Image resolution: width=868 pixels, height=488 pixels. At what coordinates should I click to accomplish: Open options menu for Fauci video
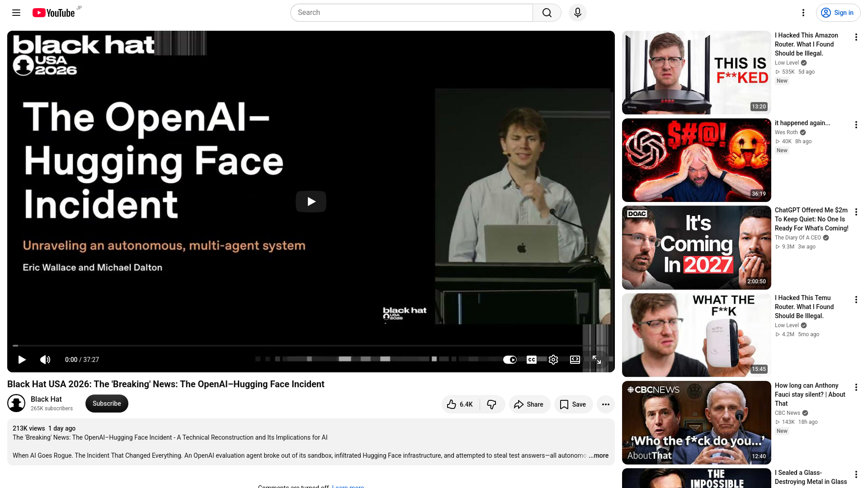(856, 387)
